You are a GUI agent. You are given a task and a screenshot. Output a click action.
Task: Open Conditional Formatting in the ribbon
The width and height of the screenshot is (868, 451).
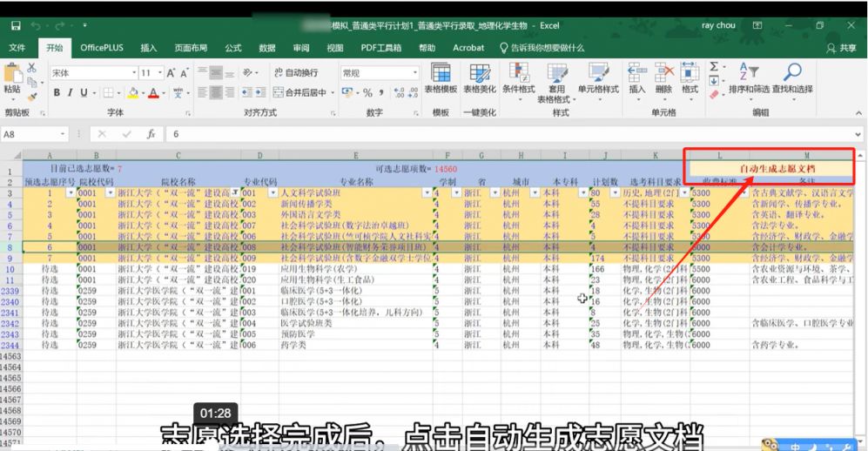click(519, 79)
